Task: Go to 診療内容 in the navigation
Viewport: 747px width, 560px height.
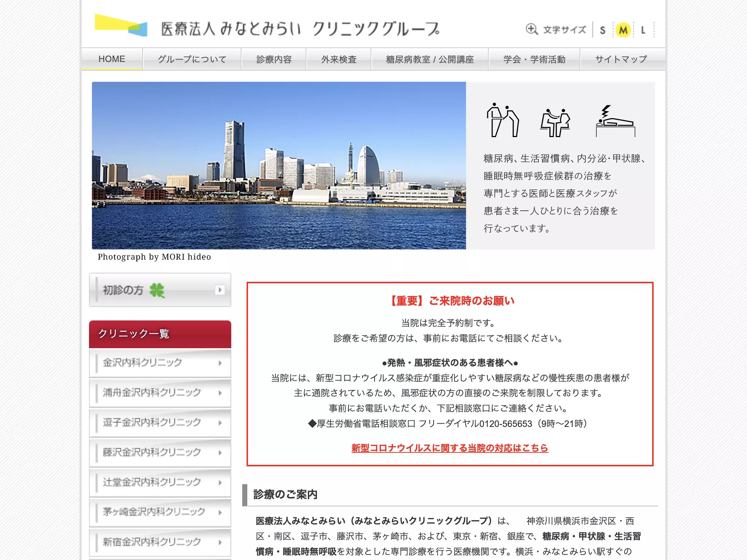Action: click(274, 59)
